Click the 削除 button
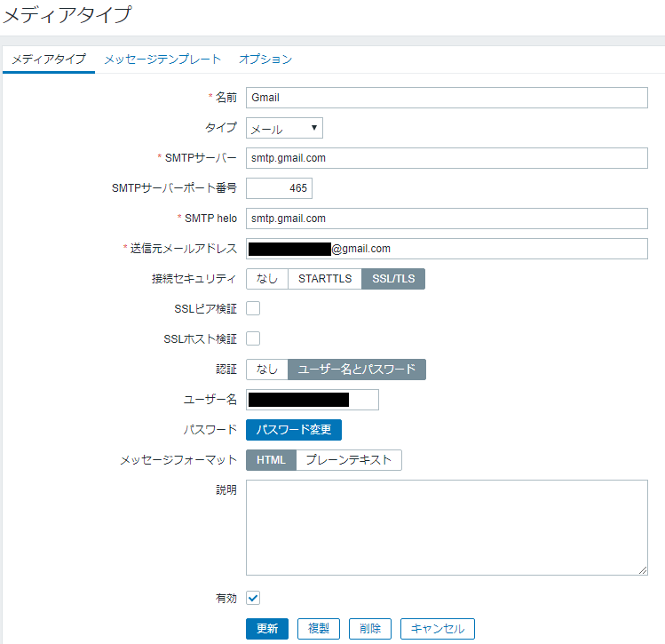The image size is (665, 644). tap(370, 629)
